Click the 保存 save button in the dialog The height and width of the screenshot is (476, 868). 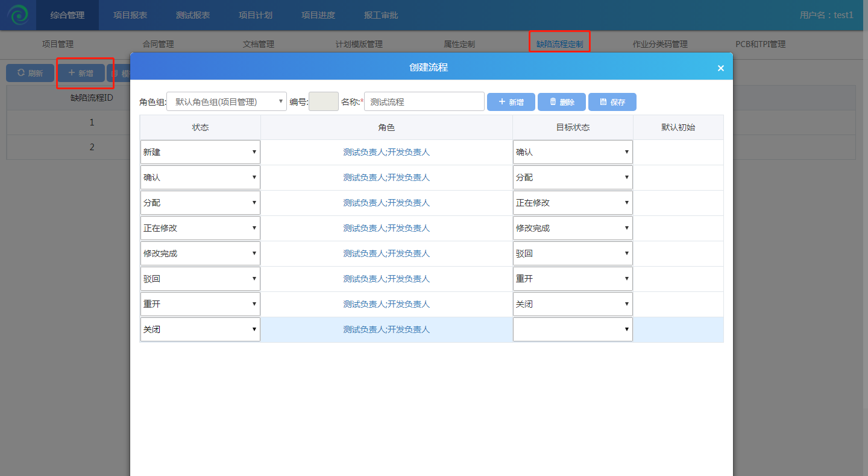(x=612, y=102)
